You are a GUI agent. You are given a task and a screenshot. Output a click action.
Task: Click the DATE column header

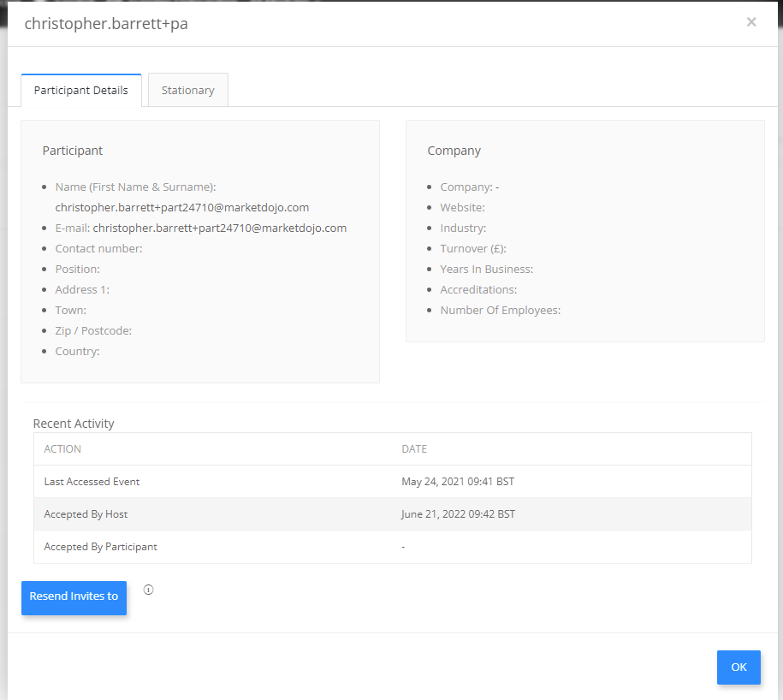414,449
